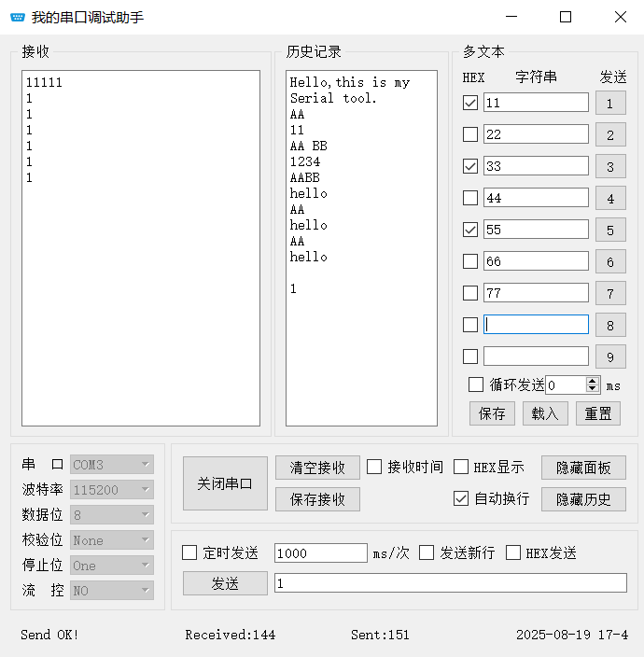Image resolution: width=644 pixels, height=657 pixels.
Task: Enable HEX checkbox for string 77
Action: (470, 293)
